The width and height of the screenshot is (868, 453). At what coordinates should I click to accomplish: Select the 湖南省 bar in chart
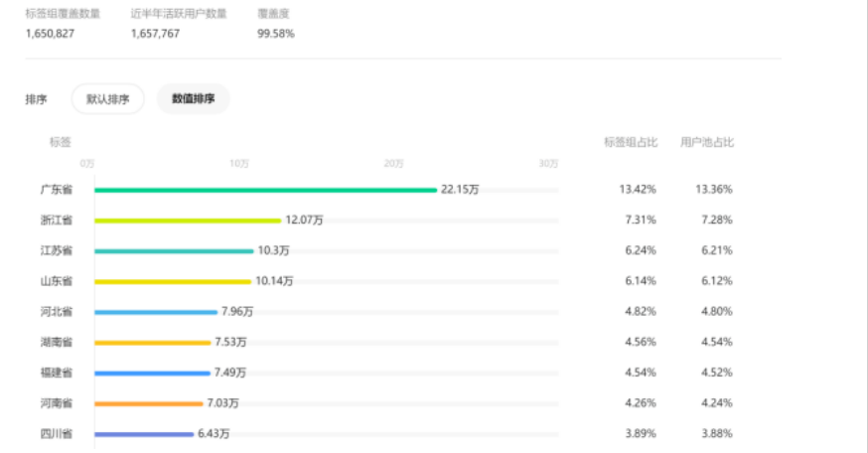[153, 343]
